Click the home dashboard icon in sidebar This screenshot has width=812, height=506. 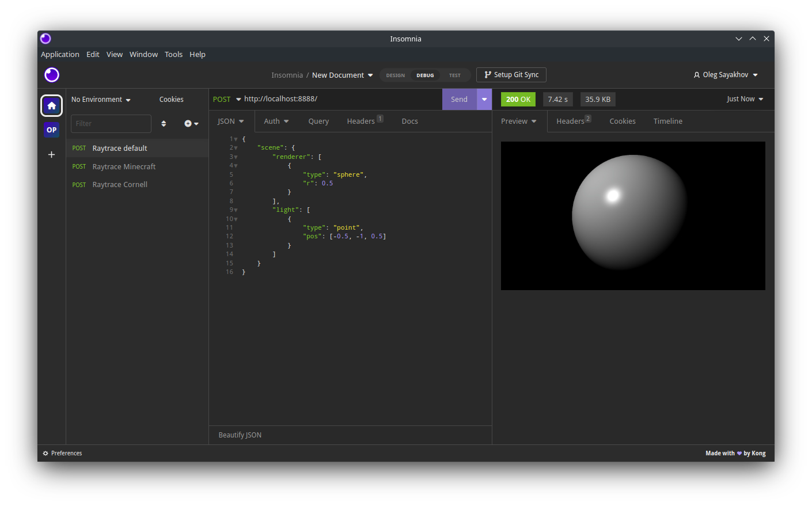51,105
